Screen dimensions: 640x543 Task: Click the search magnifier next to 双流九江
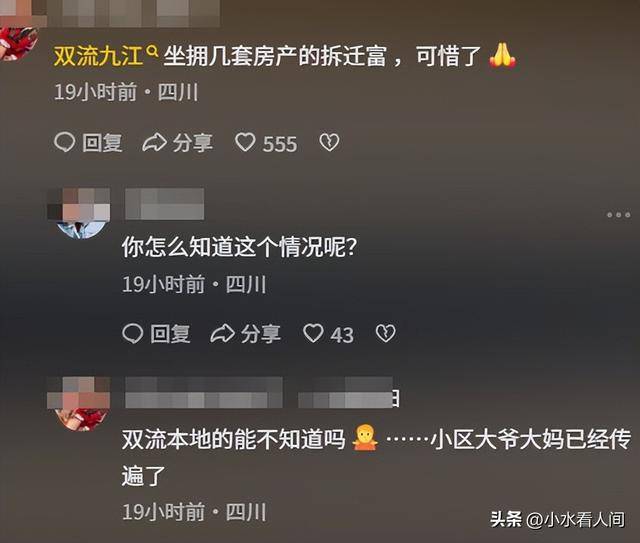[152, 52]
